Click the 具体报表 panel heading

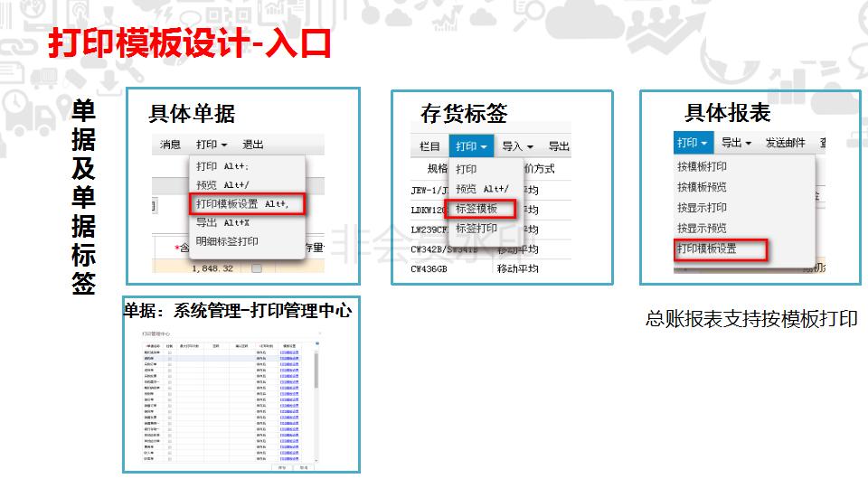(727, 112)
